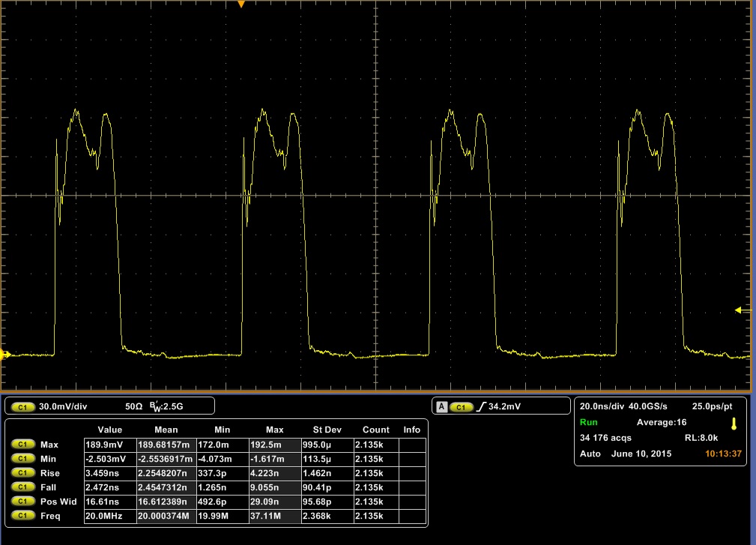This screenshot has height=545, width=756.
Task: Click the 50Ω termination setting
Action: tap(133, 406)
